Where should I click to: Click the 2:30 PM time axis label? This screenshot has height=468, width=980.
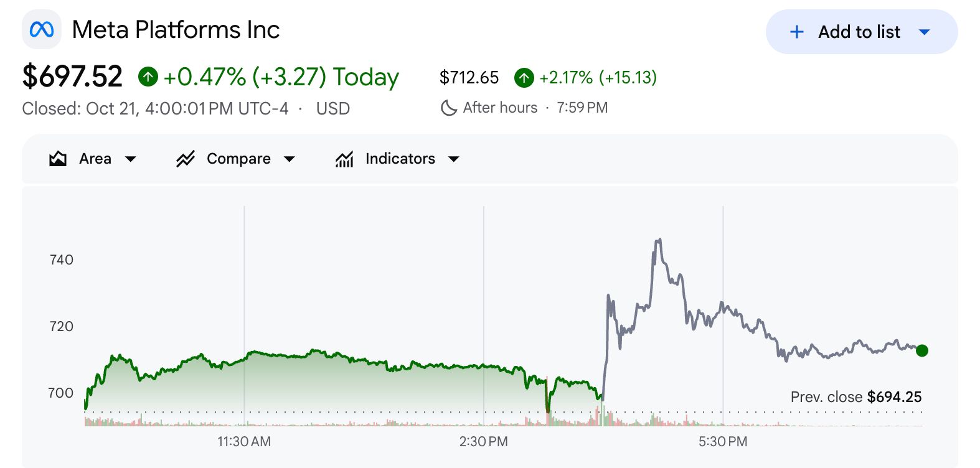(483, 442)
